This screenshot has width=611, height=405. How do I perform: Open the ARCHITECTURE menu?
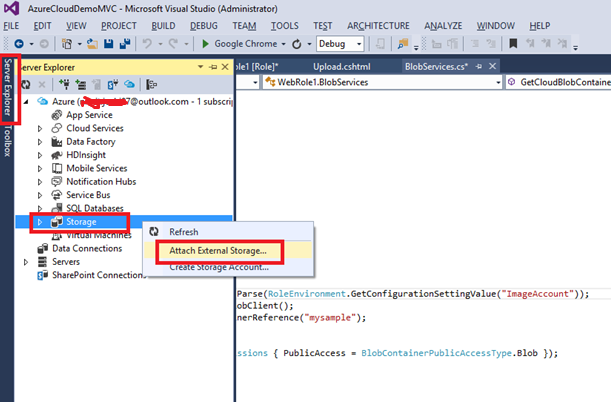pos(378,26)
